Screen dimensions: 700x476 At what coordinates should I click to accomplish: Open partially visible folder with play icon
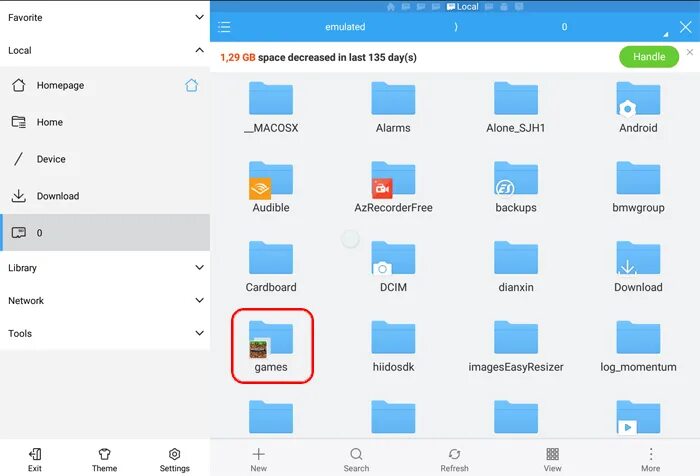pyautogui.click(x=638, y=418)
